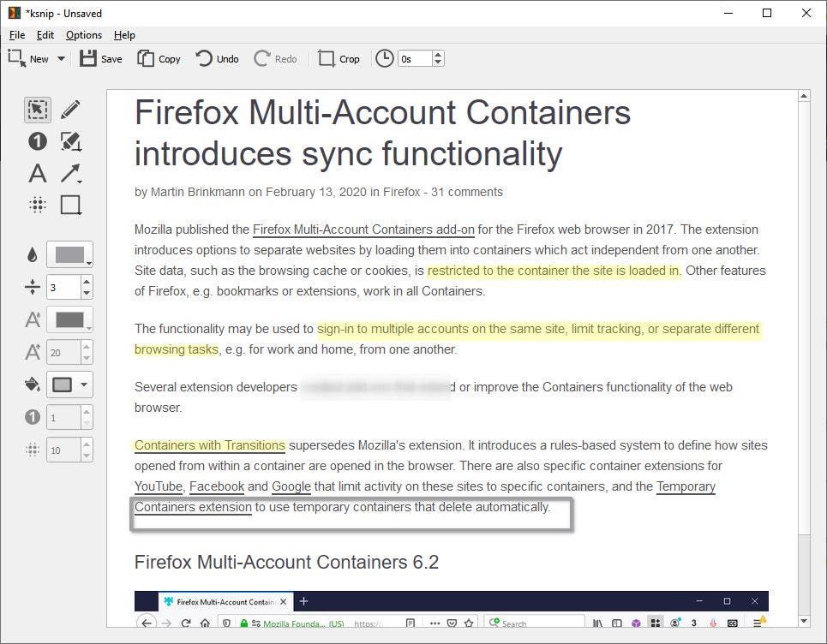Click the heading Firefox Multi-Account Containers 6.2

[286, 563]
